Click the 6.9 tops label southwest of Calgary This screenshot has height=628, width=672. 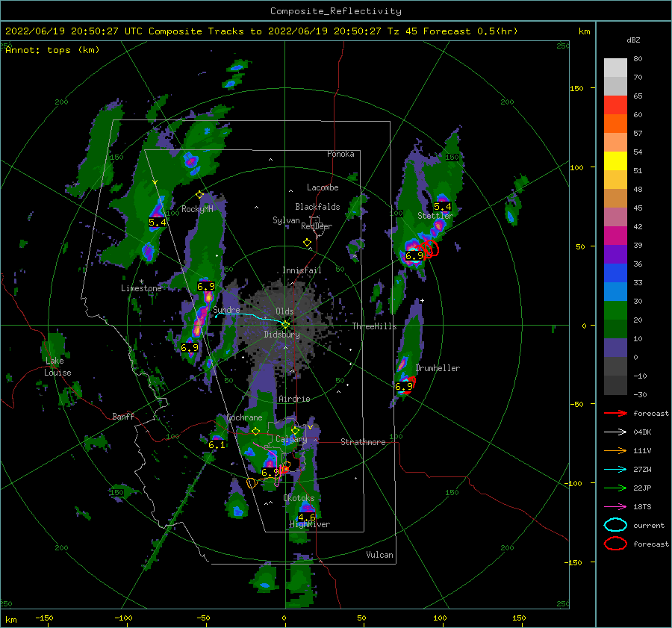pyautogui.click(x=270, y=473)
